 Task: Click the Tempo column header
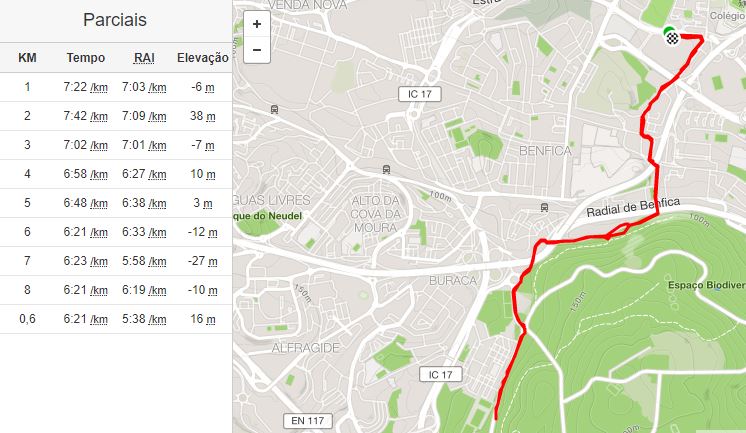tap(86, 58)
